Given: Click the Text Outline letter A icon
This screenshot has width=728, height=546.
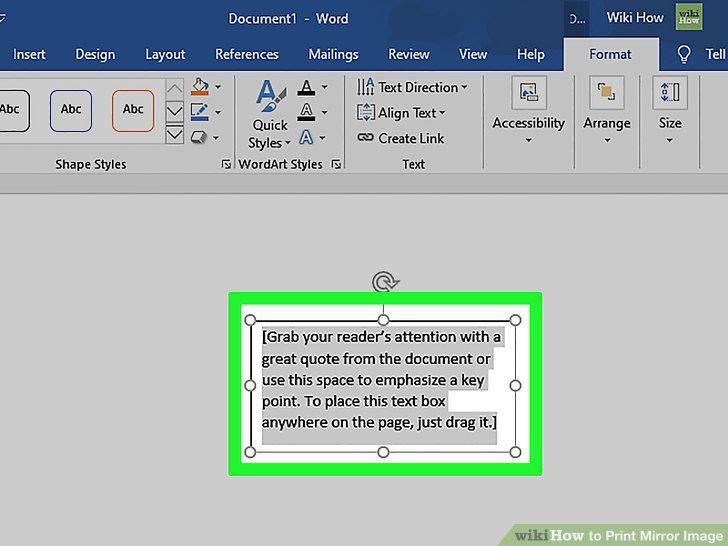Looking at the screenshot, I should [306, 112].
